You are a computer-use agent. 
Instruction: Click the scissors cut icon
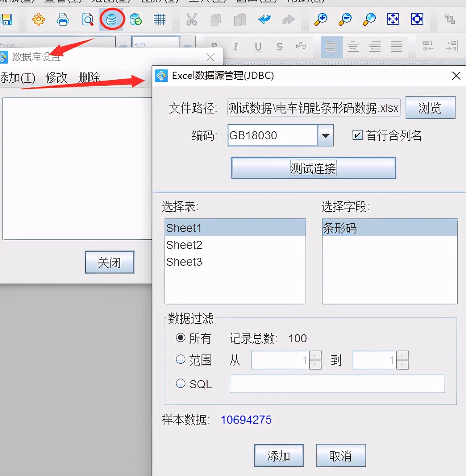pos(191,19)
